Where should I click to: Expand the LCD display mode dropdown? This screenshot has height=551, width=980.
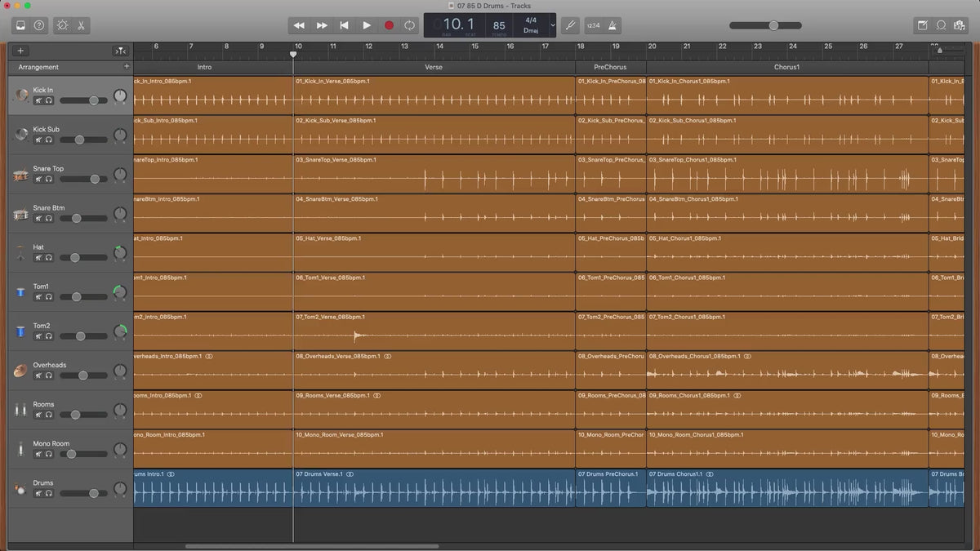[x=553, y=25]
